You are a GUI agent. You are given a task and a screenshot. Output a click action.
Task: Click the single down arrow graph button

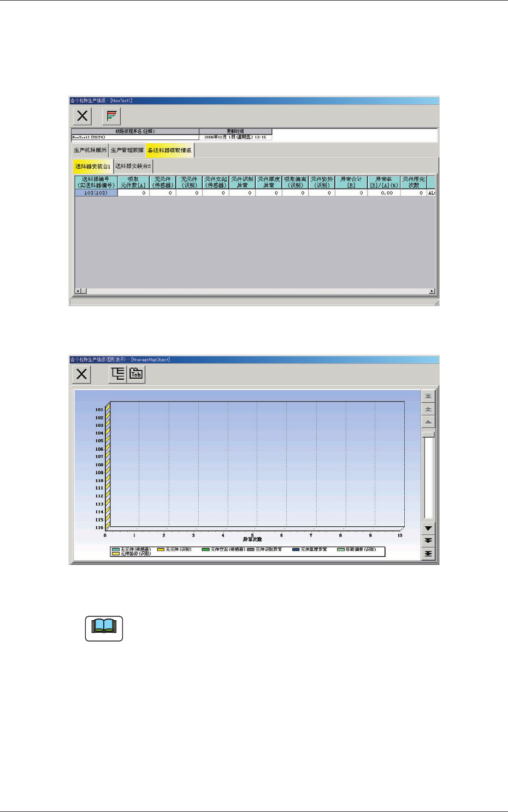tap(428, 528)
